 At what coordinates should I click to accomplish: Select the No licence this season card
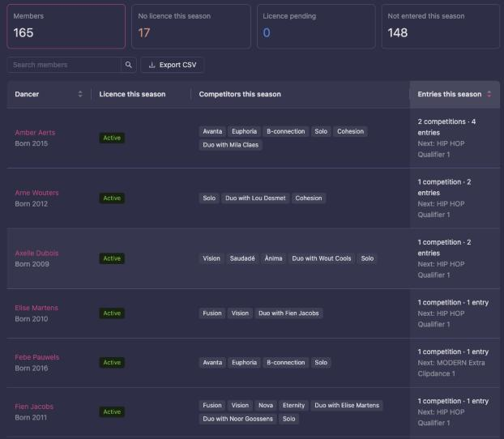pyautogui.click(x=191, y=27)
